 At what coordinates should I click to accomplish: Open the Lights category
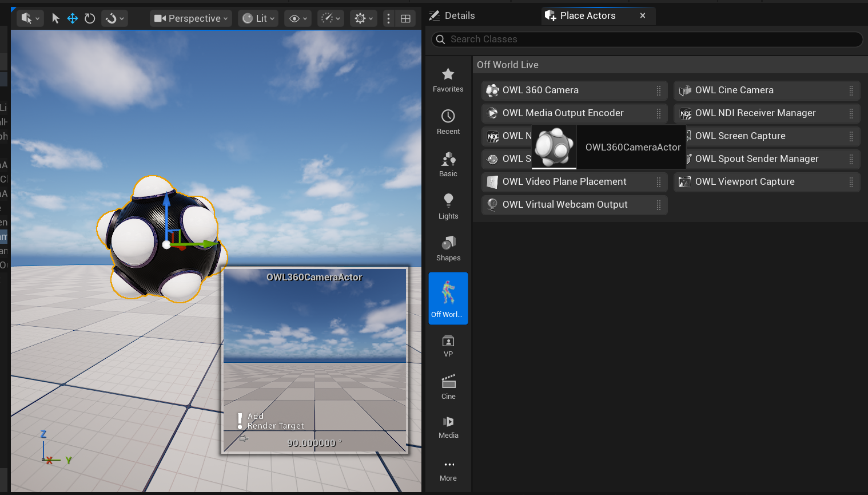click(x=448, y=207)
